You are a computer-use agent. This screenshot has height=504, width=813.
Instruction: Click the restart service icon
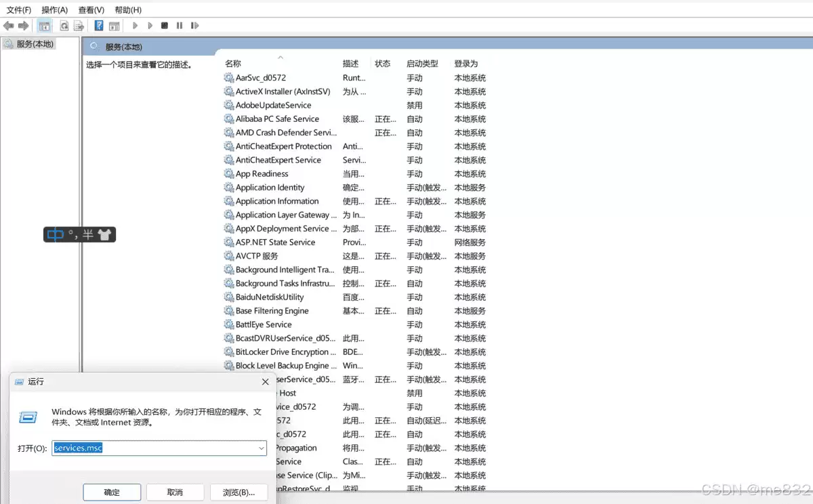pyautogui.click(x=195, y=25)
